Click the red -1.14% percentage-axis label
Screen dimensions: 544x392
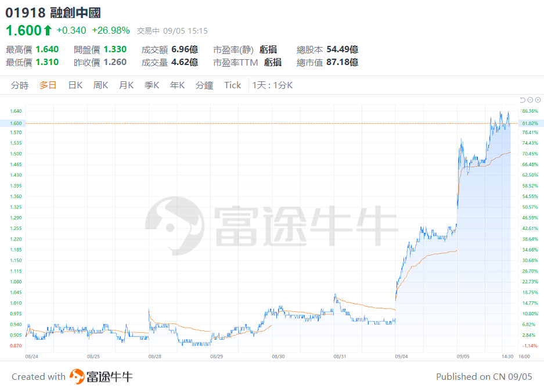[x=530, y=346]
